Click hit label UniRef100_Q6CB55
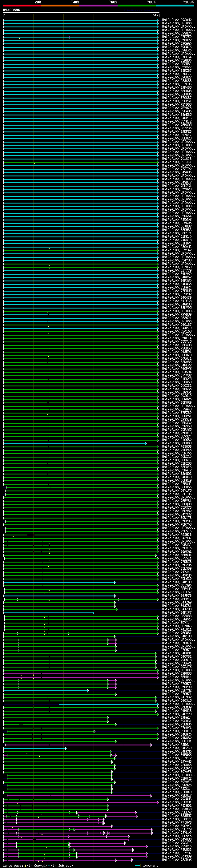Viewport: 197px width, 868px height. tap(177, 487)
